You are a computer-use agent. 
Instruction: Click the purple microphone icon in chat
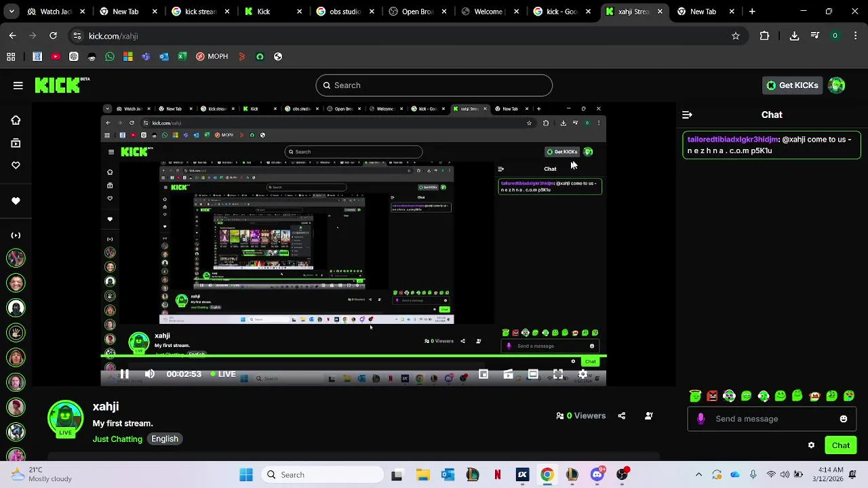701,419
